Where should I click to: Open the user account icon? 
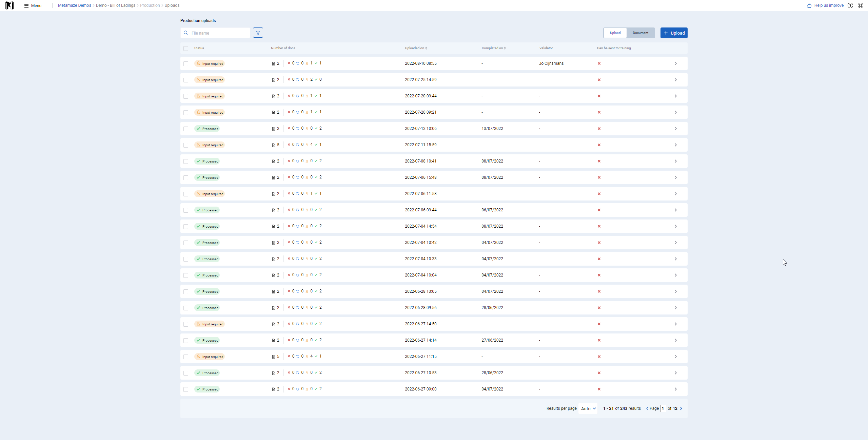click(x=861, y=5)
